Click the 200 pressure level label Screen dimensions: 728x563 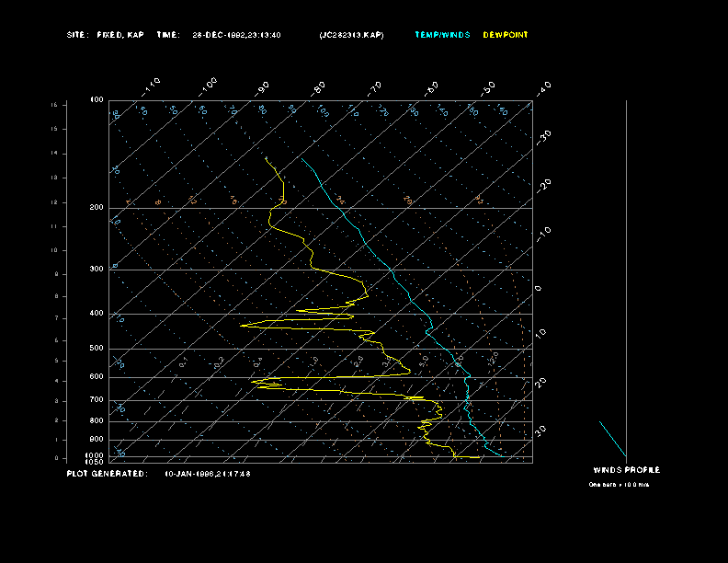[x=97, y=207]
